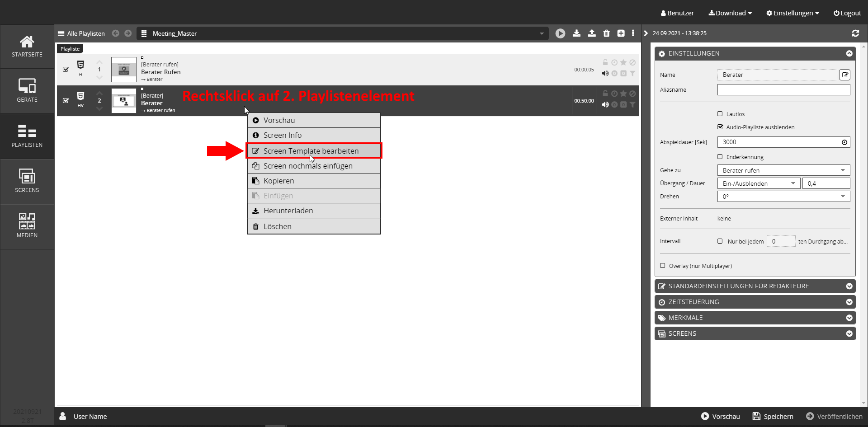Go to the Medien library

[27, 226]
